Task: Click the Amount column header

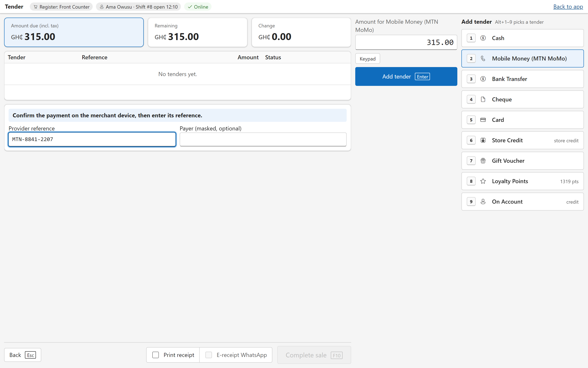Action: pos(248,57)
